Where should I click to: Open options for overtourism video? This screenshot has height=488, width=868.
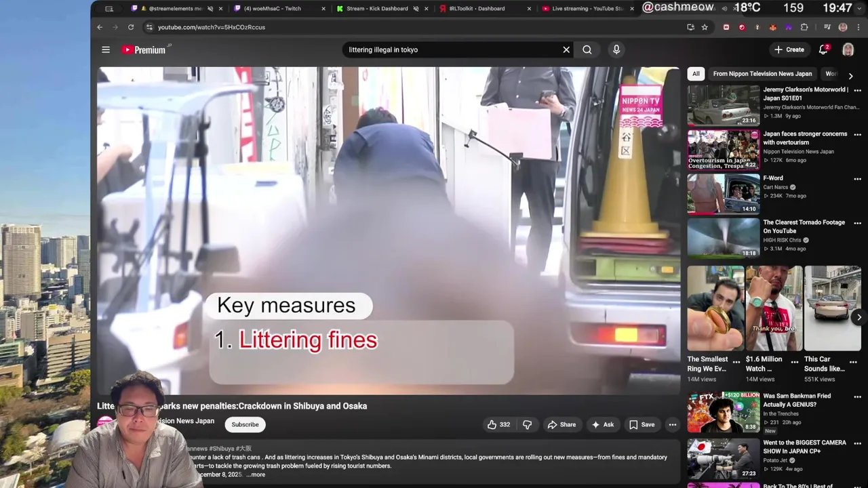click(x=858, y=135)
